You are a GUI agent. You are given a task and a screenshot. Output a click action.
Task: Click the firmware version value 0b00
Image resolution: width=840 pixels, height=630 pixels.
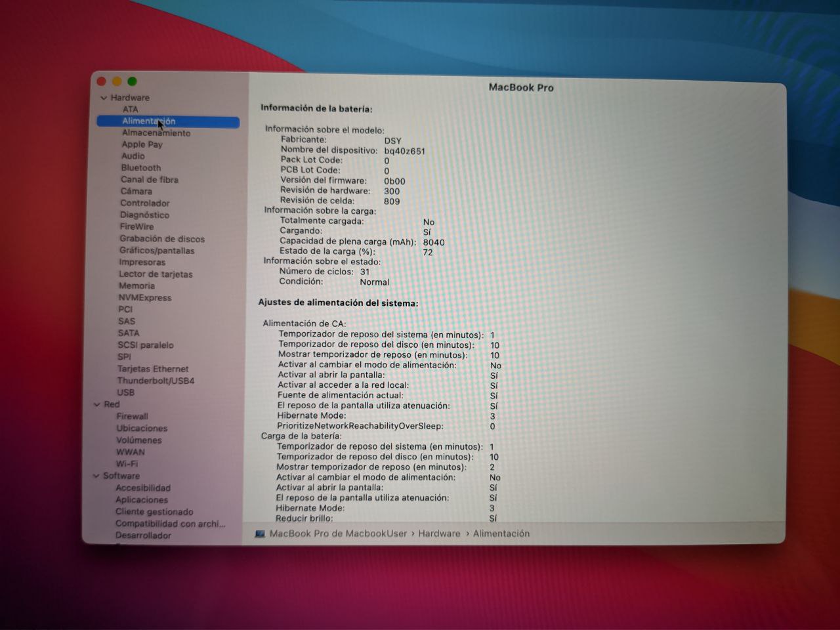pyautogui.click(x=394, y=181)
